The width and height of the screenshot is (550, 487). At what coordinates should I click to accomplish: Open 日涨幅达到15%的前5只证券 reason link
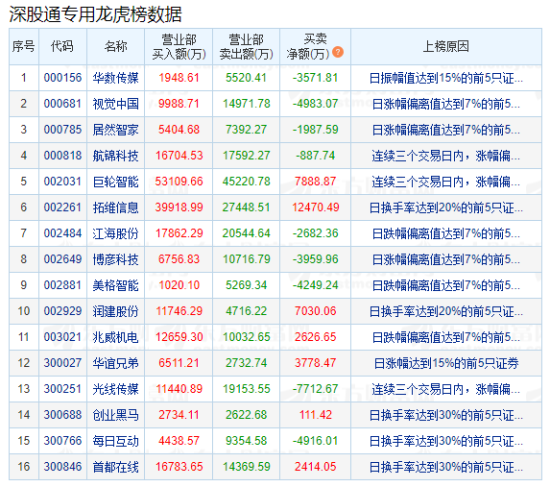(x=446, y=363)
